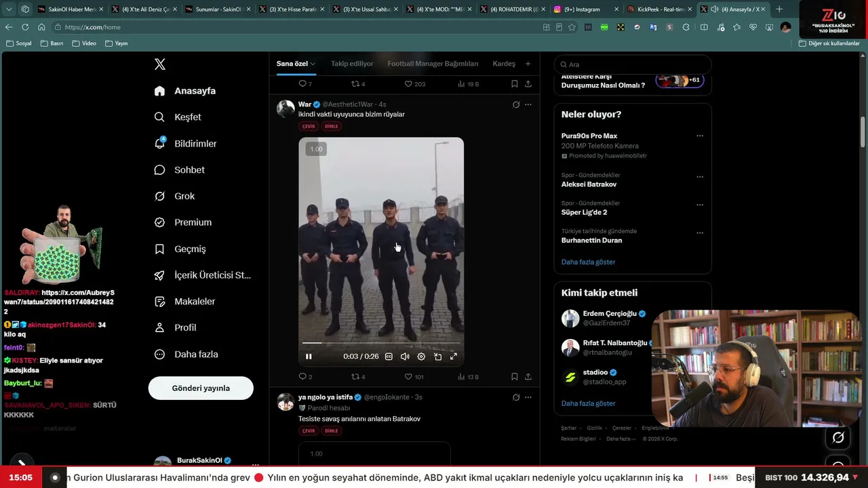Open options for Aleksei Batrakov trend
The width and height of the screenshot is (868, 488).
point(700,177)
